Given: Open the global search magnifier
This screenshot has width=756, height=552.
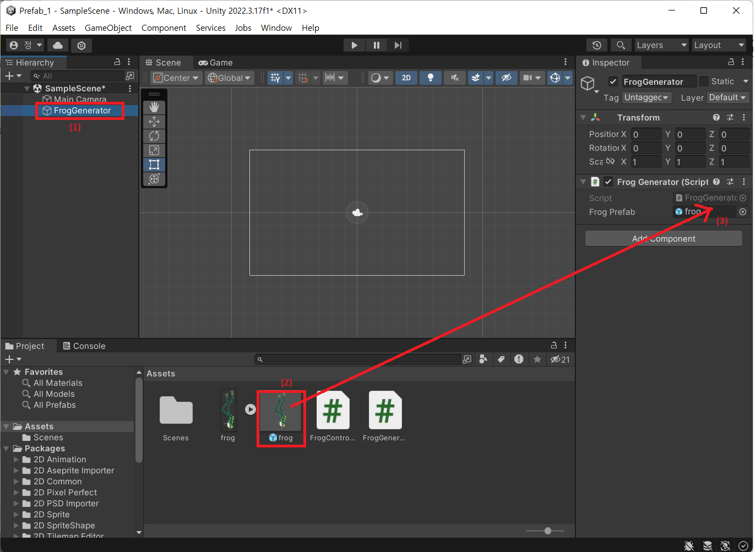Looking at the screenshot, I should 621,45.
